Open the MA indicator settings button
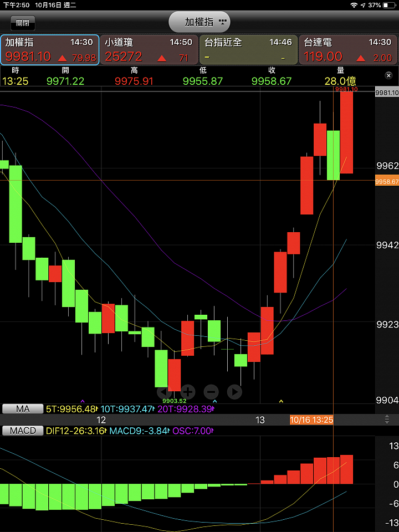This screenshot has height=532, width=399. pyautogui.click(x=23, y=409)
